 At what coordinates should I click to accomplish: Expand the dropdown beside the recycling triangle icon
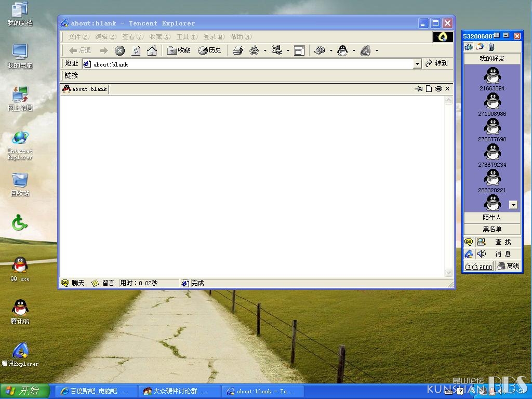point(265,51)
